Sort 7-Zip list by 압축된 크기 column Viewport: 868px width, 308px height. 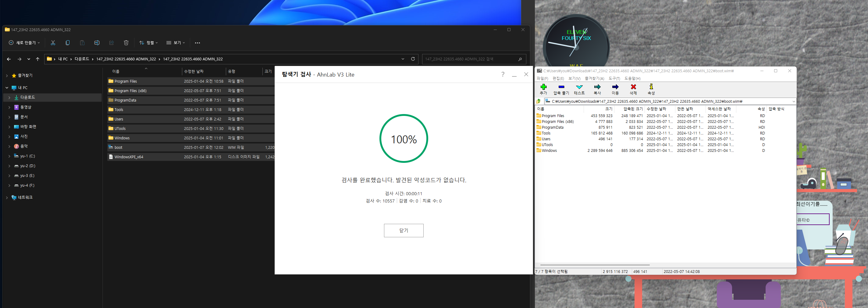(x=629, y=109)
